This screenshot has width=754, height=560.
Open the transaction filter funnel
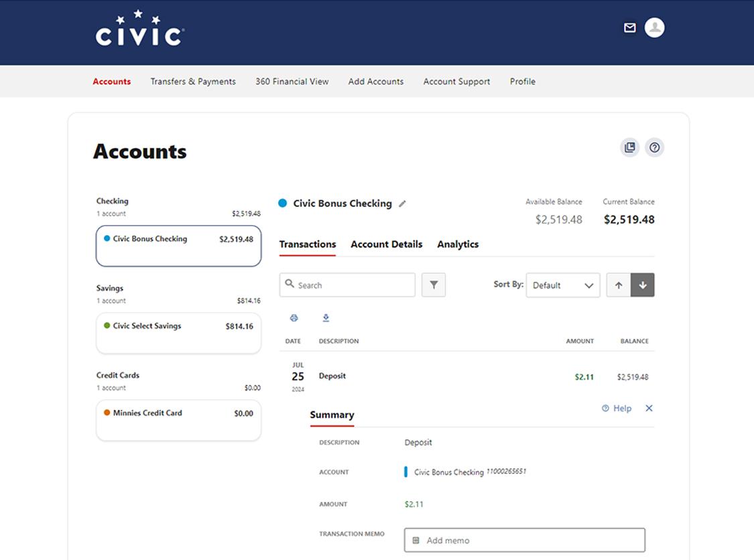(x=434, y=285)
